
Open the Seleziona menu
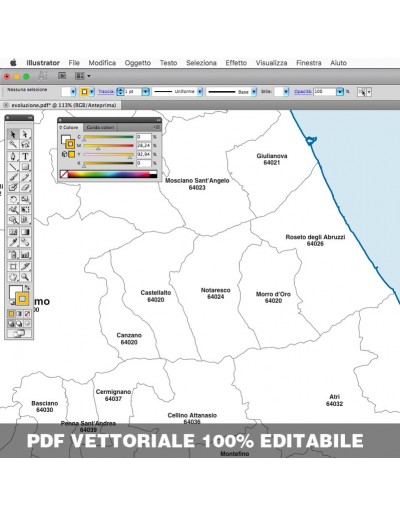pos(201,63)
